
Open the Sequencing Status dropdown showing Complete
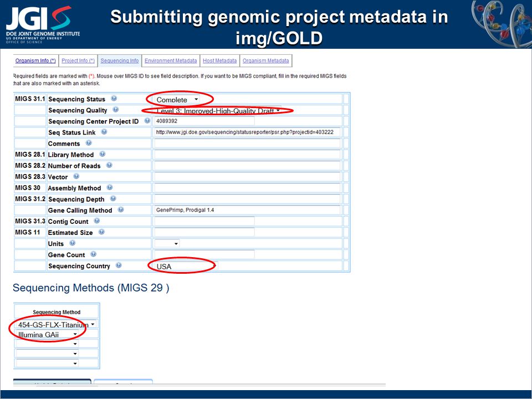point(177,99)
